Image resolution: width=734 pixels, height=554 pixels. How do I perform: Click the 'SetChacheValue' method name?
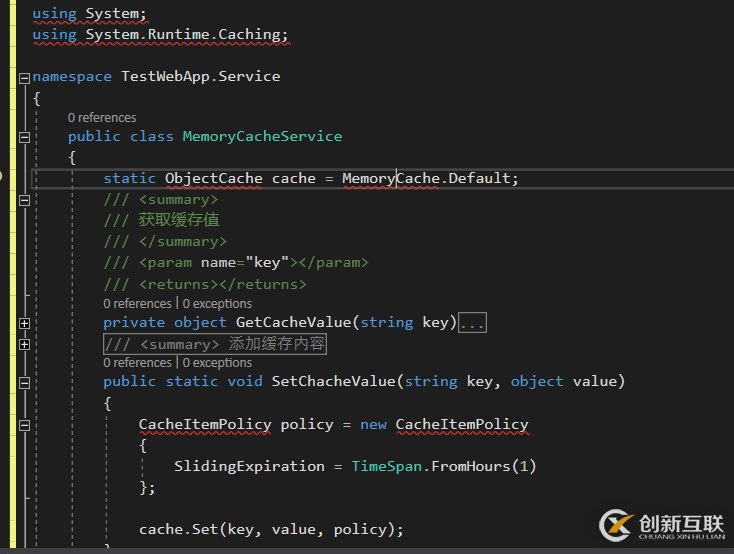[x=333, y=381]
